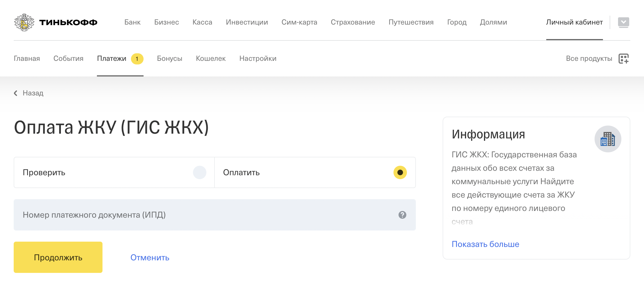
Task: Go to Личный кабинет
Action: [x=574, y=22]
